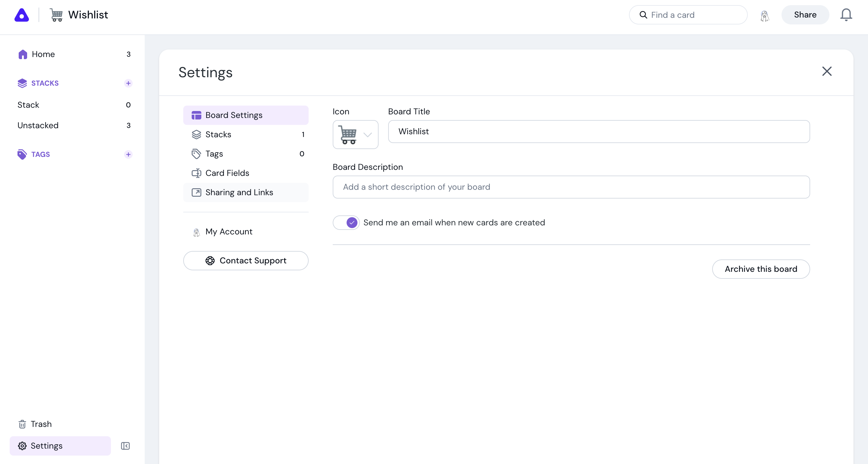Open the Tags settings tab
This screenshot has height=464, width=868.
pos(214,154)
